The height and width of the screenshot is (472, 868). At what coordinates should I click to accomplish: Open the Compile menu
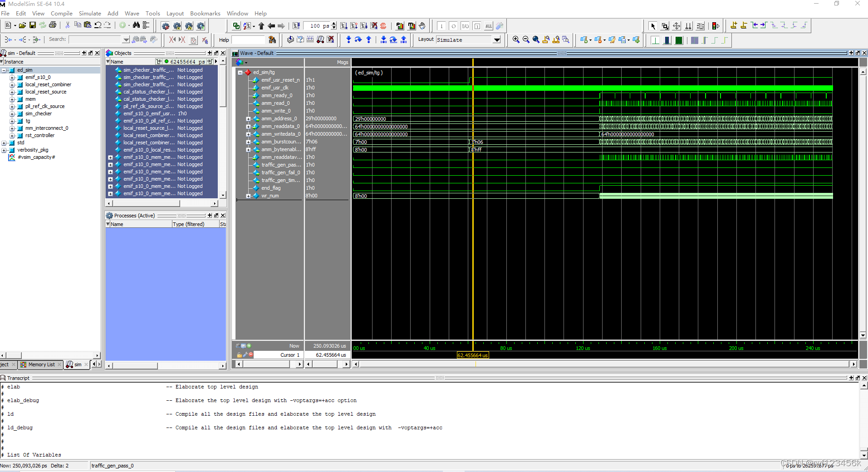coord(62,13)
